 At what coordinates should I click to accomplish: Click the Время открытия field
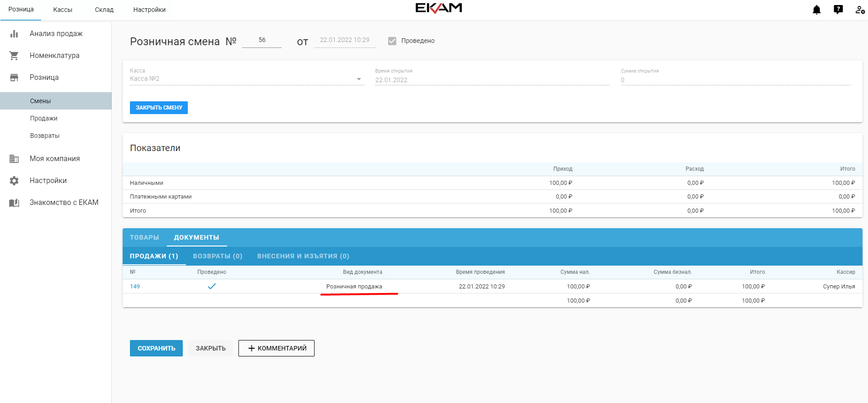click(x=492, y=80)
